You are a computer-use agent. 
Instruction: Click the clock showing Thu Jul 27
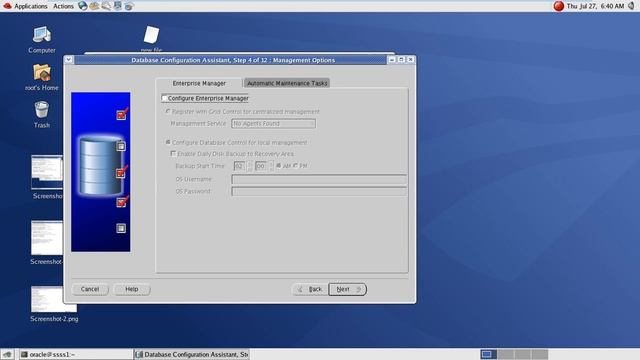tap(595, 6)
